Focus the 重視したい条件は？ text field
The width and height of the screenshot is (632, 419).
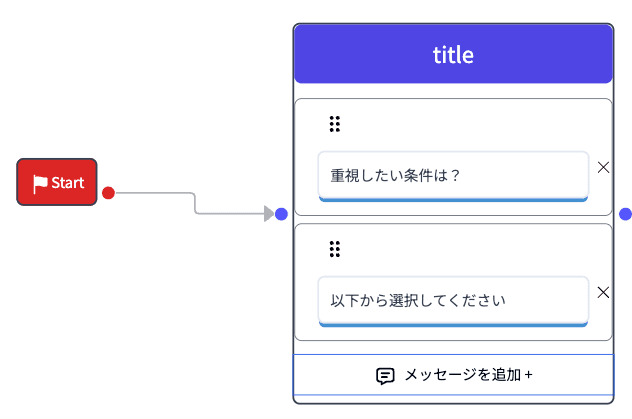(453, 176)
